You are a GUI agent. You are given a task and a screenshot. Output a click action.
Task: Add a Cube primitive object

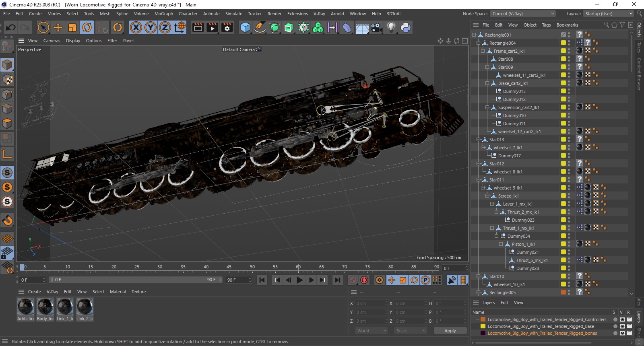(x=245, y=27)
